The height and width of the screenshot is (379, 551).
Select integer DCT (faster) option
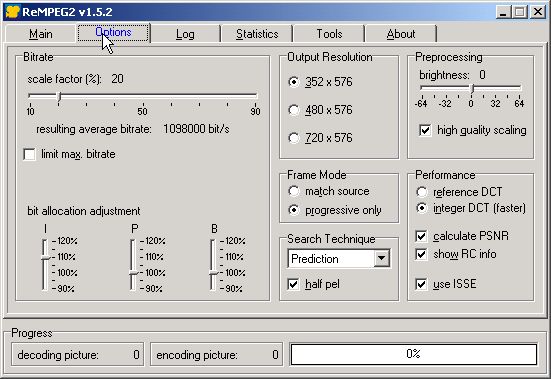[422, 208]
